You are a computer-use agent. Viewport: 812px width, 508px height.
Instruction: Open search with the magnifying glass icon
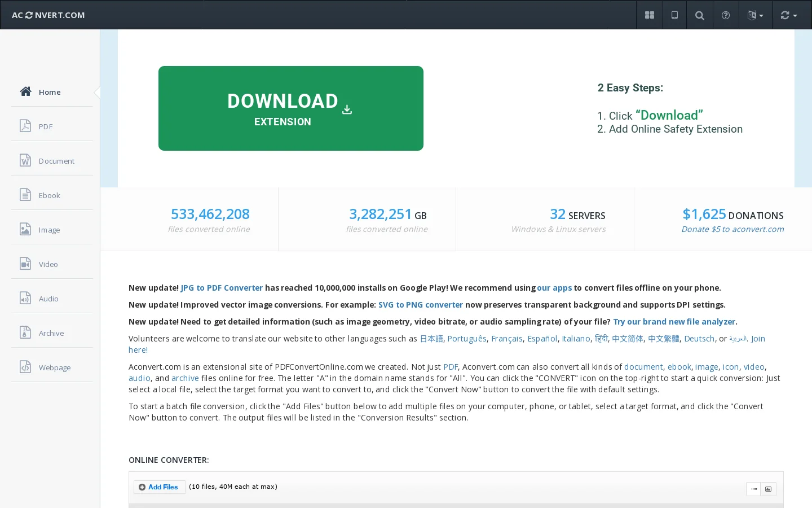point(699,15)
